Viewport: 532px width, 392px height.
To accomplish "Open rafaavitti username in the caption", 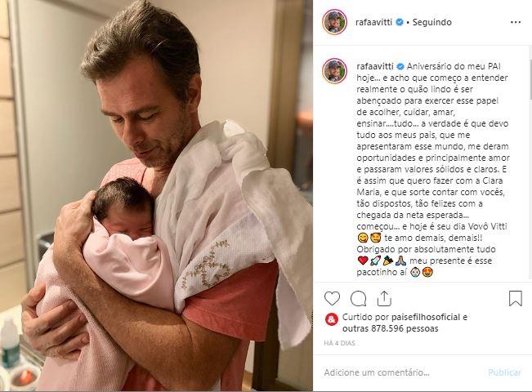I will pos(375,66).
